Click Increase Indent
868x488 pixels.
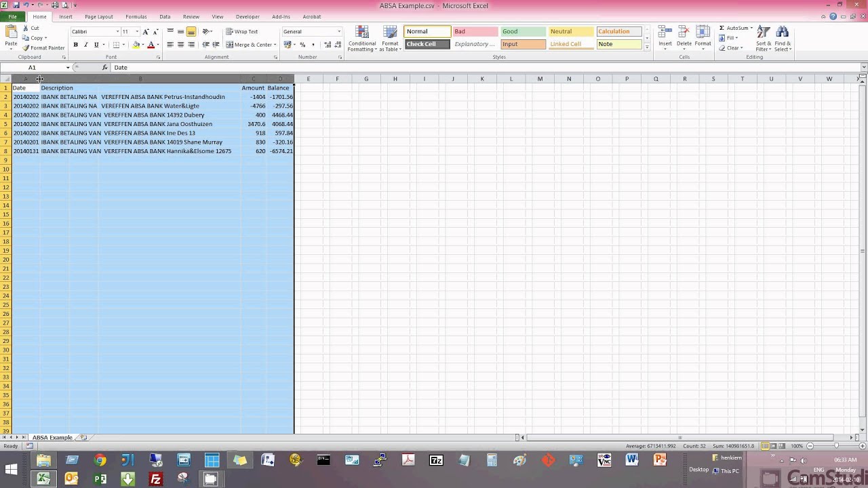point(216,45)
